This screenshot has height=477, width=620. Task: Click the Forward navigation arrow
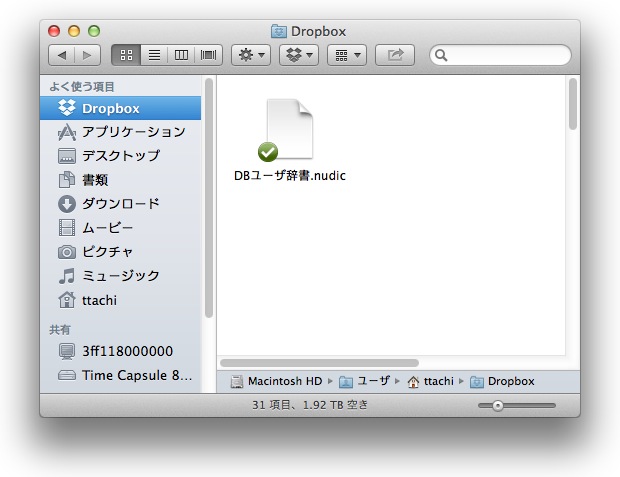87,55
